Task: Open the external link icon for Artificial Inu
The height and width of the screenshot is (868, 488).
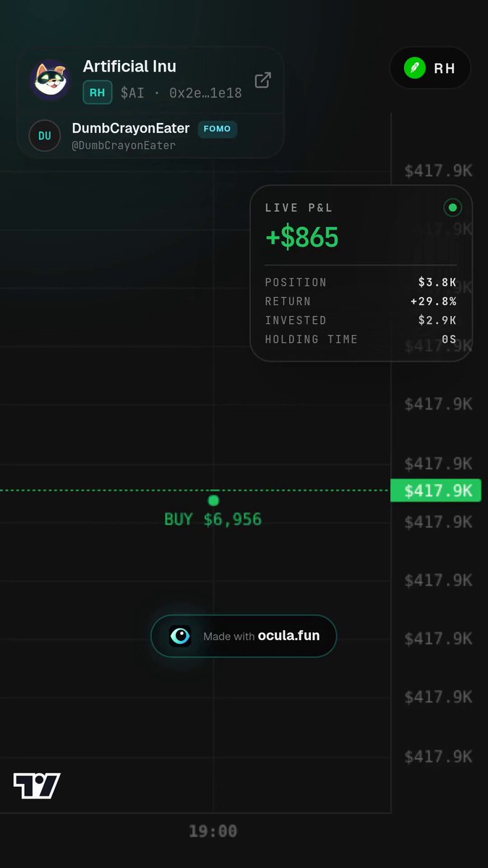Action: tap(263, 80)
